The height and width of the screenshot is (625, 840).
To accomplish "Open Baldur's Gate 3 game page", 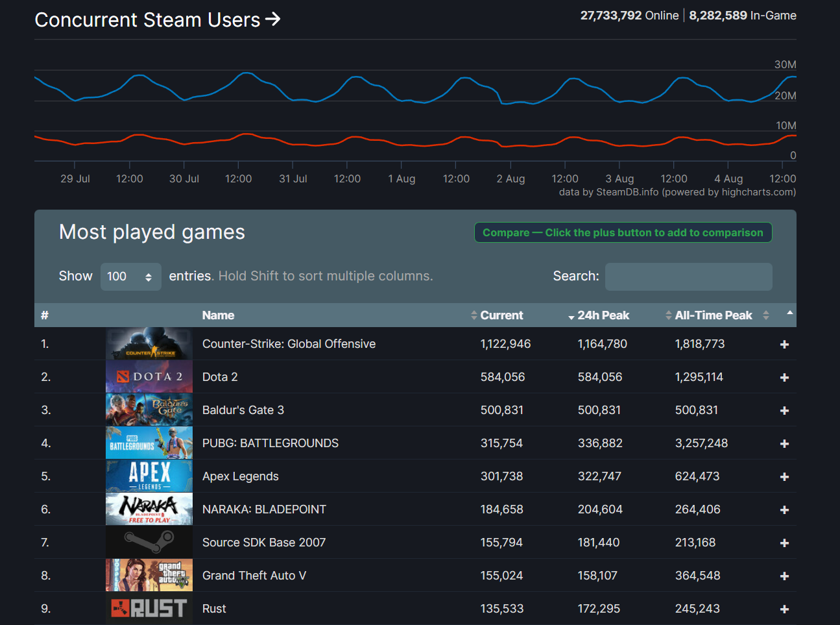I will click(243, 410).
